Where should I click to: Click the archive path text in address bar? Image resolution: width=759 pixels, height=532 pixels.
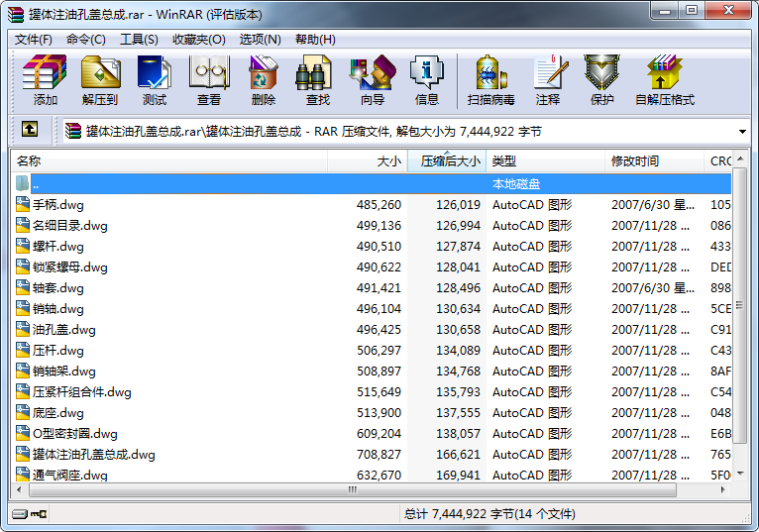pos(314,131)
